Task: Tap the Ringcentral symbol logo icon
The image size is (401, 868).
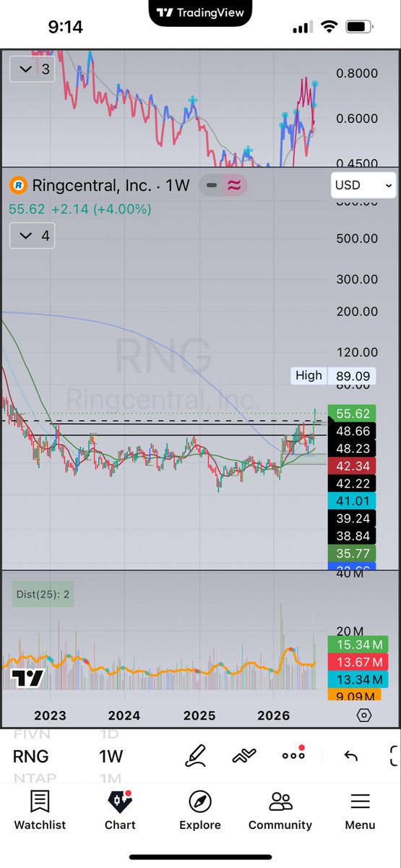Action: point(18,185)
